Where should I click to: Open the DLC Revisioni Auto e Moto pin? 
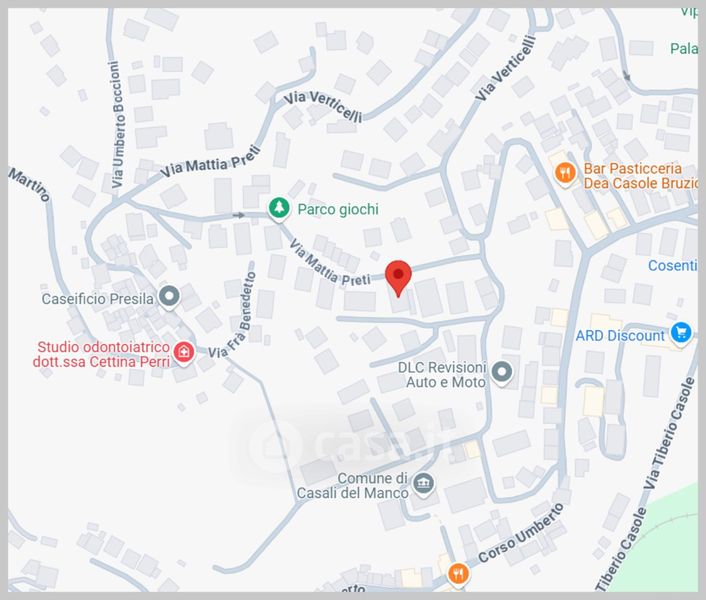[x=501, y=373]
